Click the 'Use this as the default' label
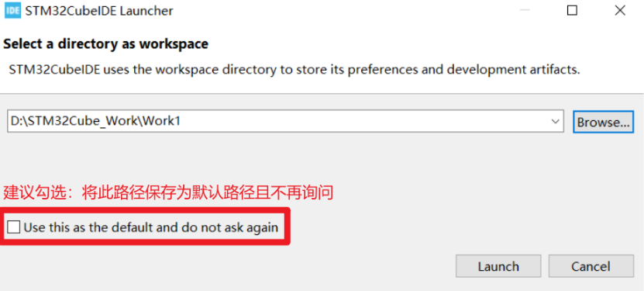 [x=151, y=227]
